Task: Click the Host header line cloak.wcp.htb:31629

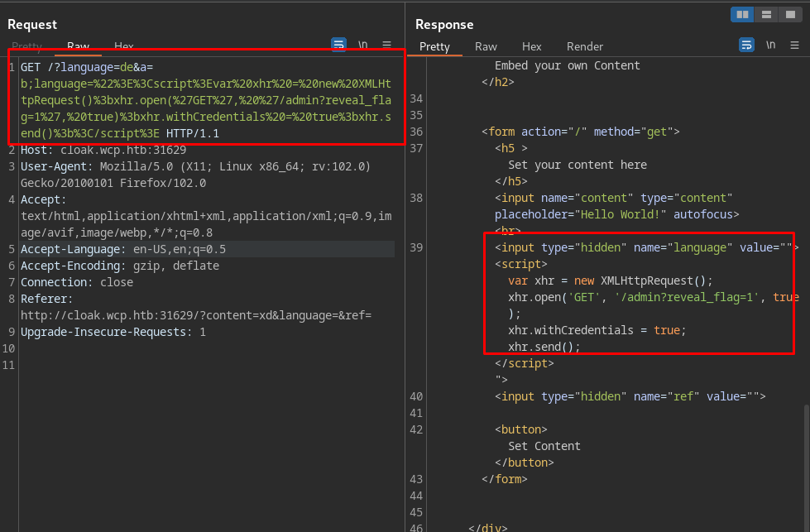Action: point(103,150)
